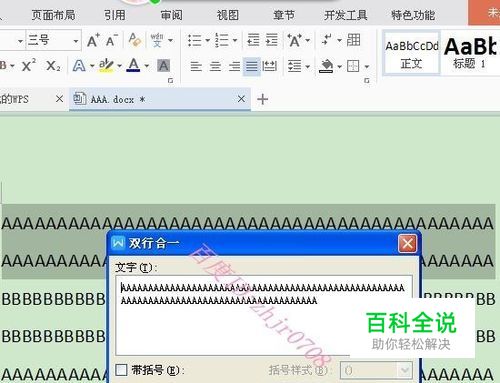Expand font size 三号 dropdown
The height and width of the screenshot is (383, 500).
point(76,41)
